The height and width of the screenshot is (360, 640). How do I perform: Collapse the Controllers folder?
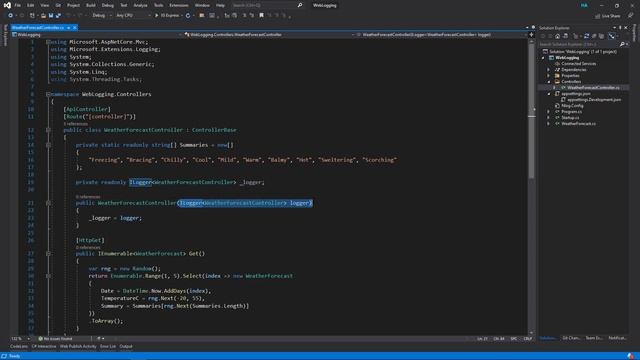[549, 82]
